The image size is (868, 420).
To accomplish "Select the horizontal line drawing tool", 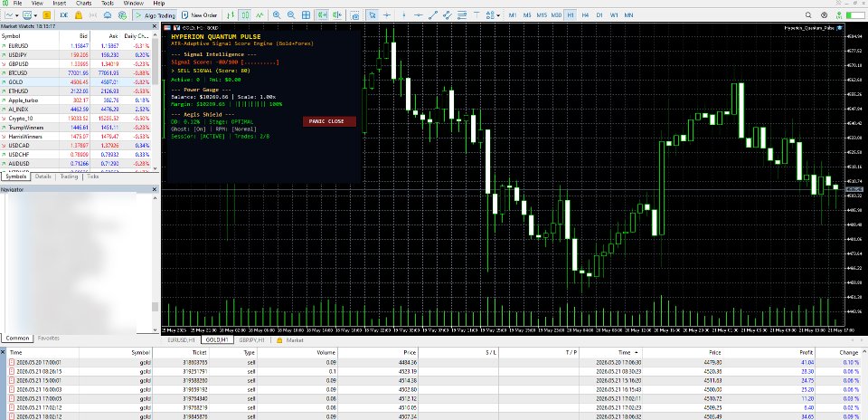I will (419, 15).
